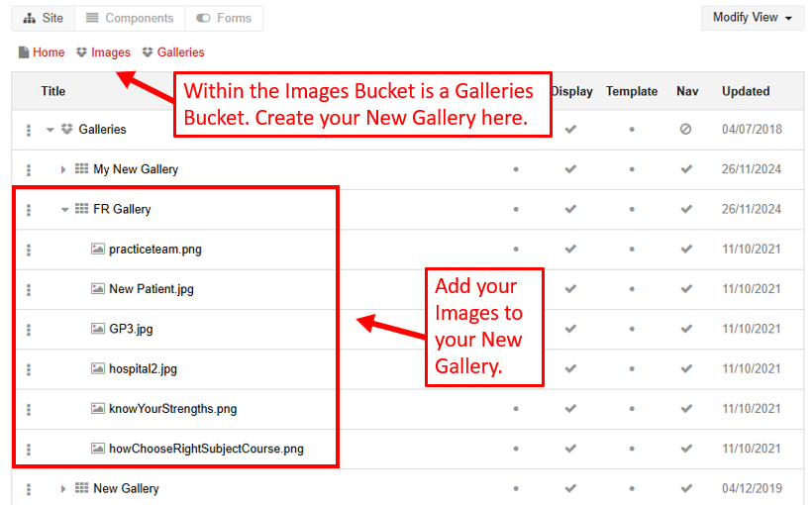Open row menu dots for practiceteam.png
Image resolution: width=812 pixels, height=505 pixels.
(x=29, y=250)
